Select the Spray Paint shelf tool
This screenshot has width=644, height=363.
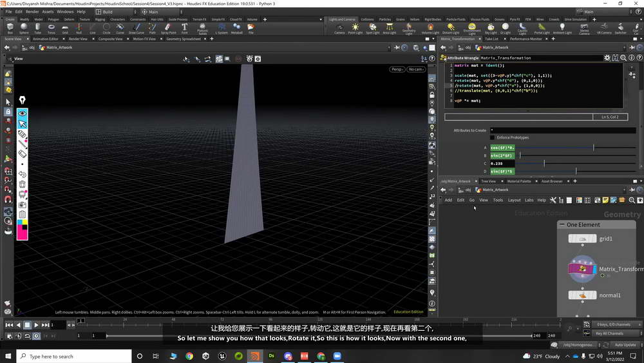coord(168,28)
